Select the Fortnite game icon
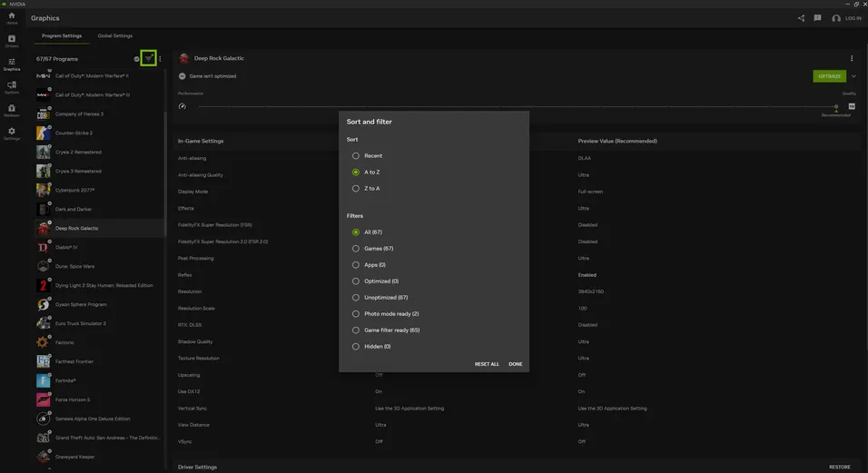 click(x=44, y=380)
